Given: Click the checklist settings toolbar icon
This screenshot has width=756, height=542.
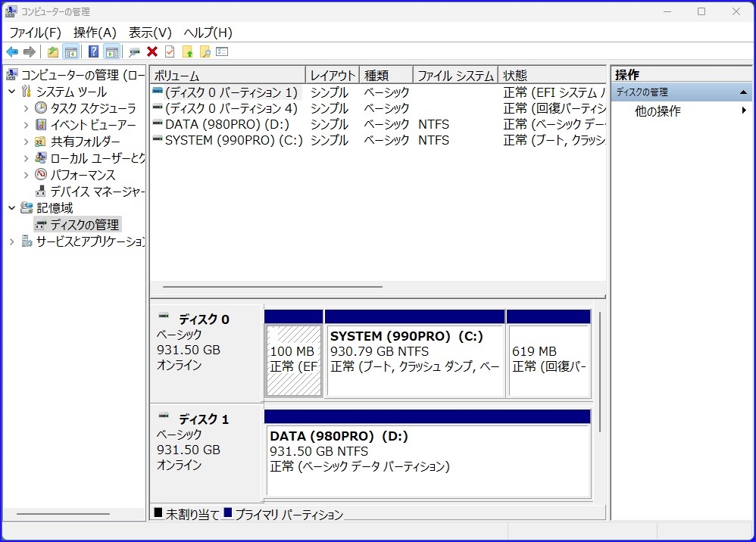Looking at the screenshot, I should (222, 51).
